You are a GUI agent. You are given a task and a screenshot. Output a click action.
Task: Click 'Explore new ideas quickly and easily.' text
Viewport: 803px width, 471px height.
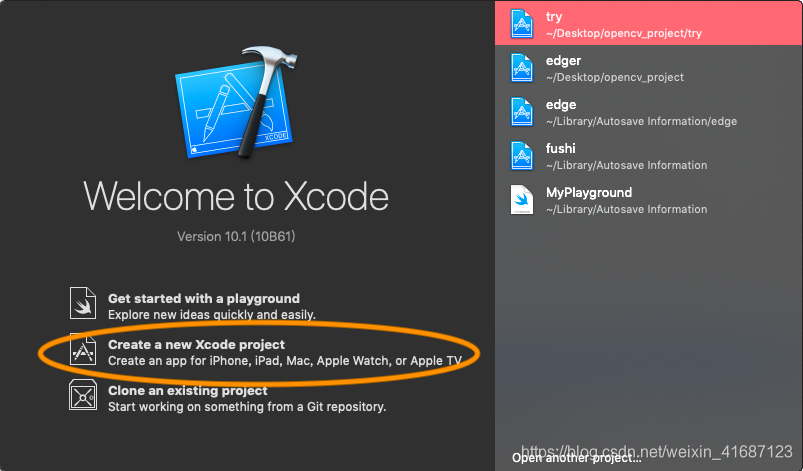[212, 314]
